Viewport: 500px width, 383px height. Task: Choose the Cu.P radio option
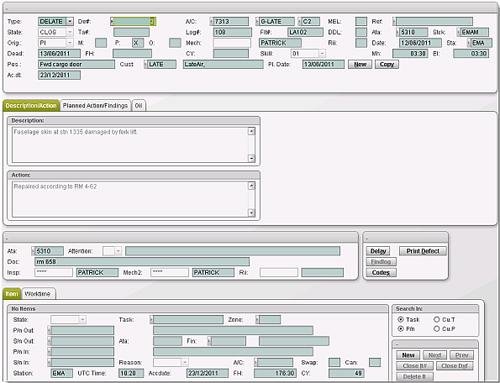(x=437, y=329)
